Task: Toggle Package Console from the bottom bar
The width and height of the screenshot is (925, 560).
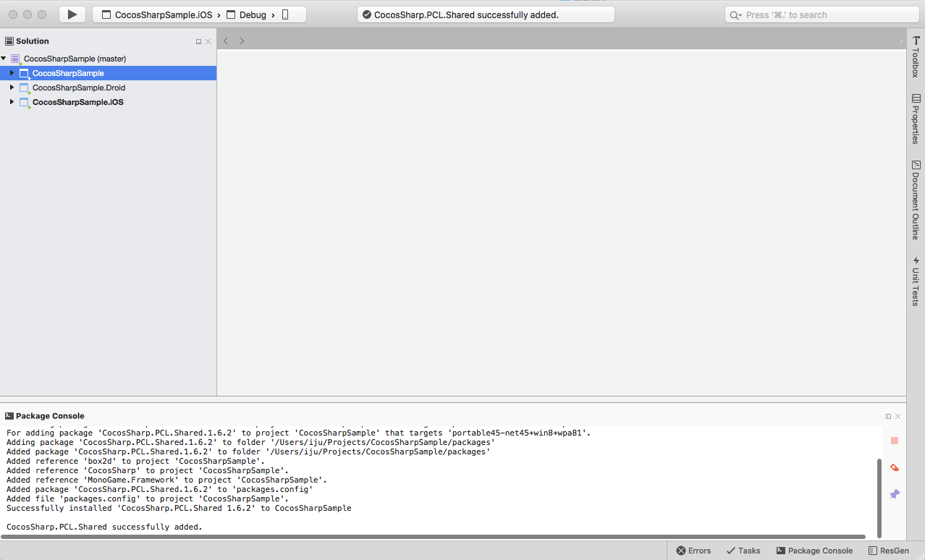Action: click(814, 551)
